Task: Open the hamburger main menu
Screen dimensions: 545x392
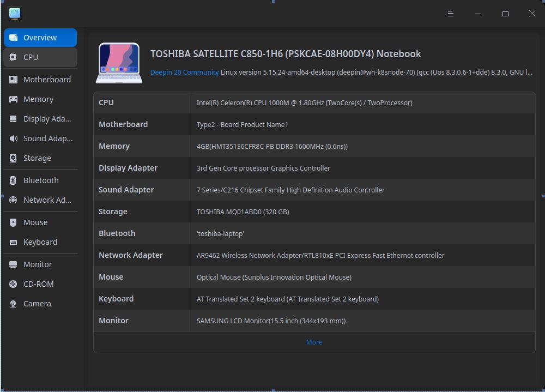Action: pyautogui.click(x=451, y=14)
